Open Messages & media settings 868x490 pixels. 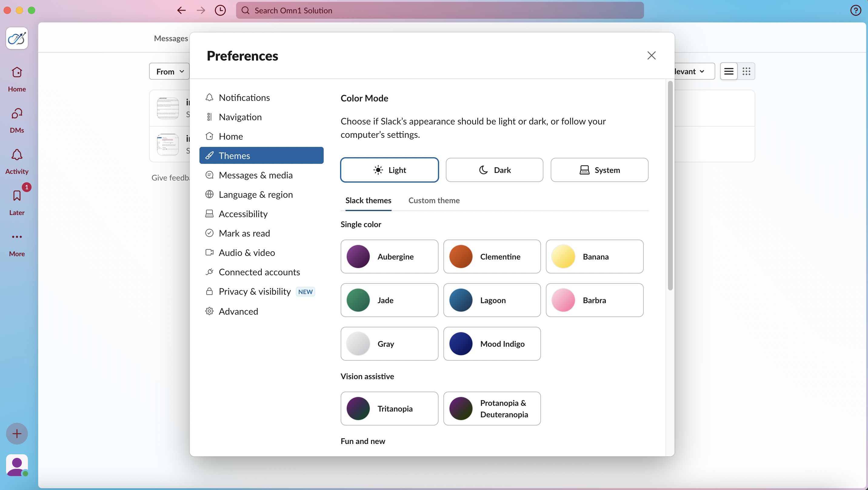256,175
